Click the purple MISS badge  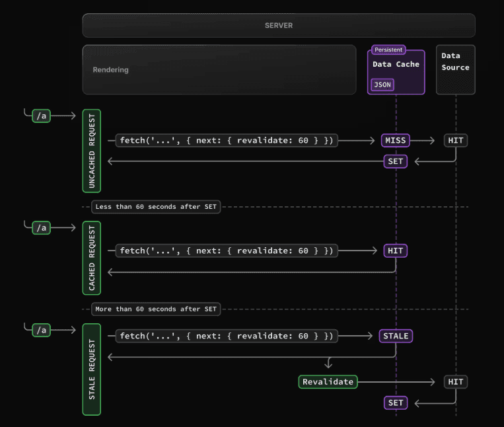396,140
